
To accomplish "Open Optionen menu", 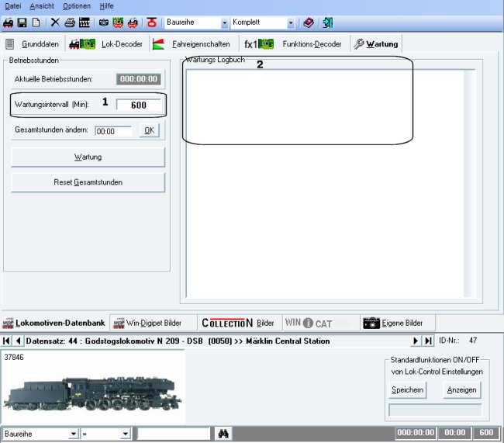I will [77, 6].
